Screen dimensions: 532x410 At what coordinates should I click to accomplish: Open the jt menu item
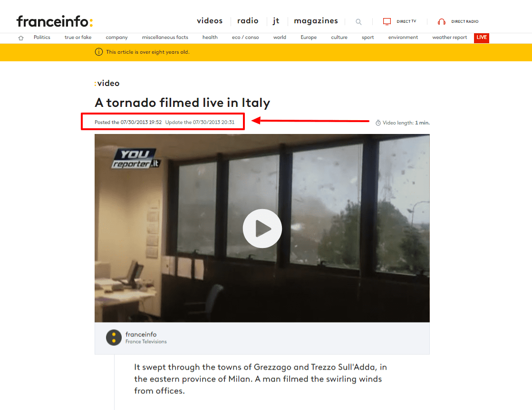tap(276, 21)
